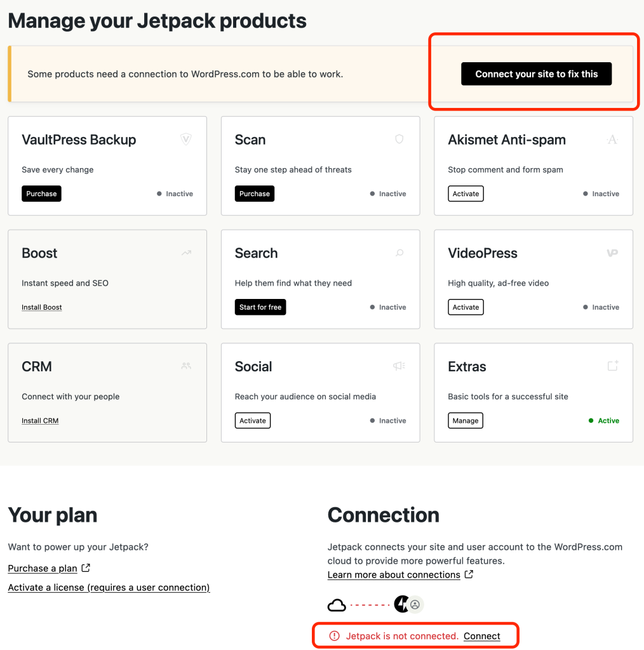
Task: Click the Scan shield icon
Action: coord(399,139)
